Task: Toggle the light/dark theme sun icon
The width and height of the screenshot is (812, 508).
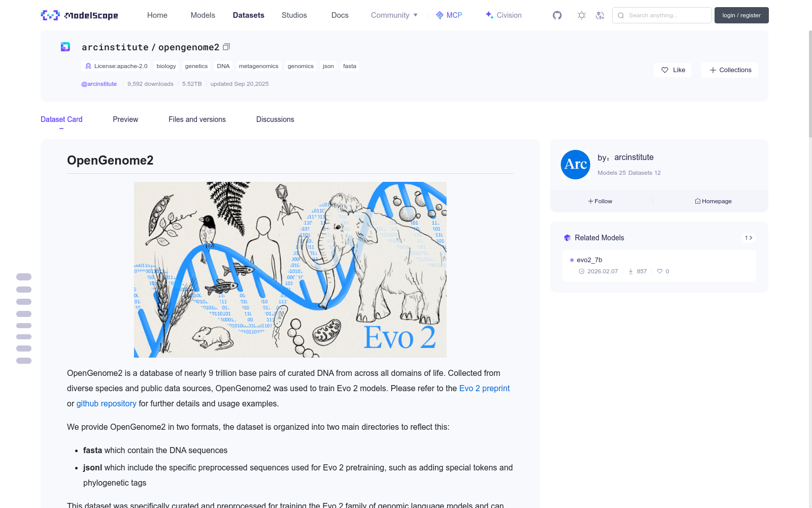Action: pyautogui.click(x=582, y=15)
